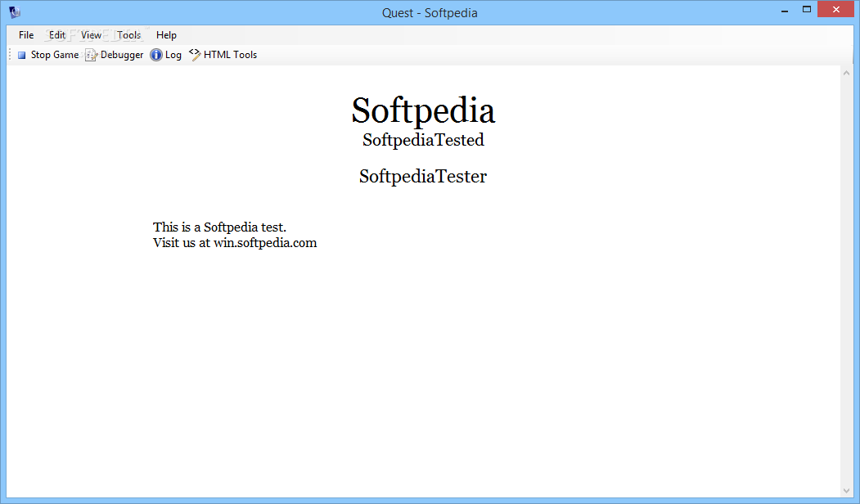Click the Stop Game square icon
Viewport: 860px width, 504px height.
point(22,55)
